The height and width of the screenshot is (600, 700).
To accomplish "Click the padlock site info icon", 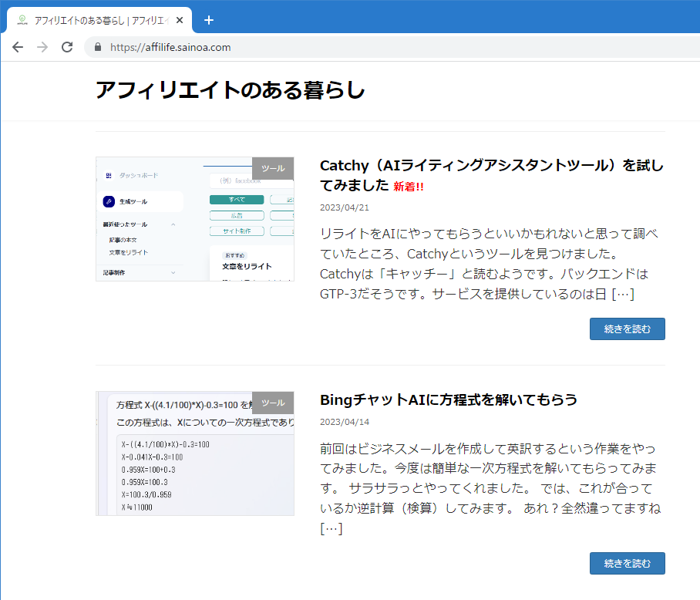I will coord(98,47).
